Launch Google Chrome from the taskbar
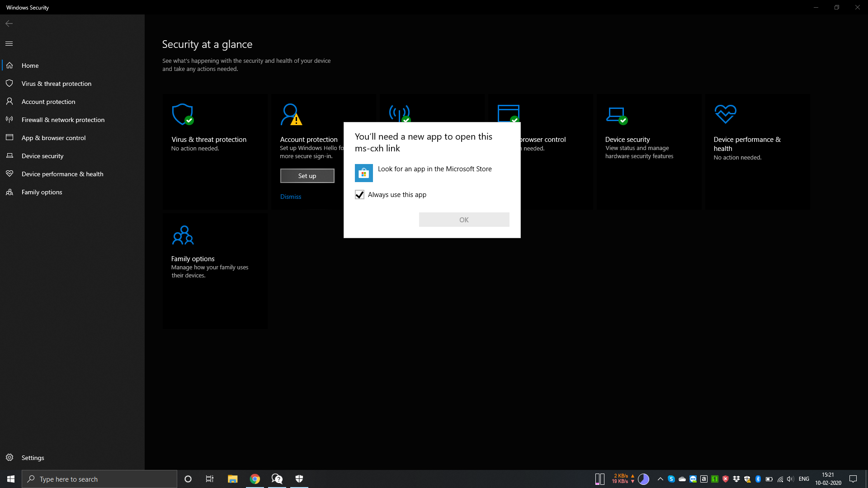868x488 pixels. click(x=255, y=479)
